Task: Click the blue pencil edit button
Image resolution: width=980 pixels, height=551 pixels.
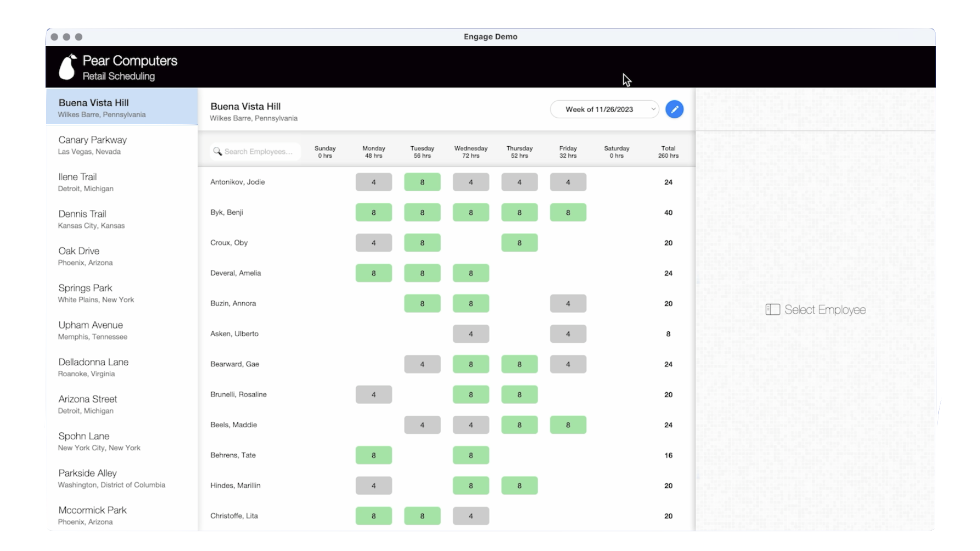Action: tap(674, 110)
